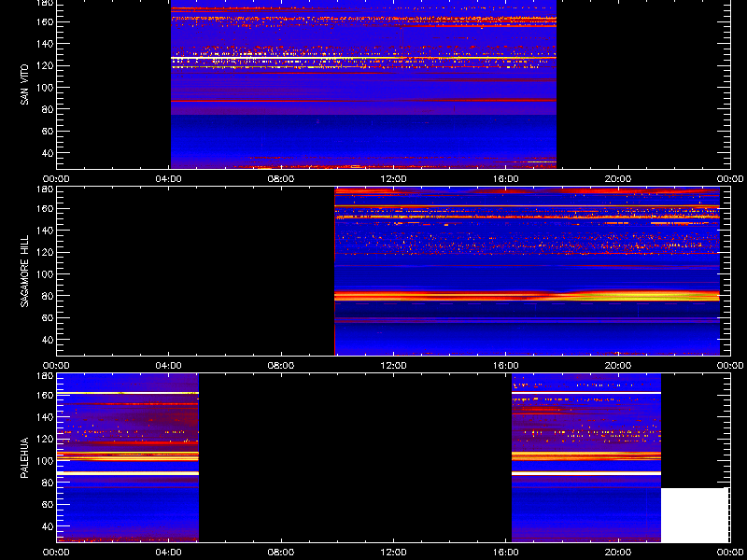Click 20:00 time label below SAN VITO plot
747x560 pixels.
click(x=618, y=179)
